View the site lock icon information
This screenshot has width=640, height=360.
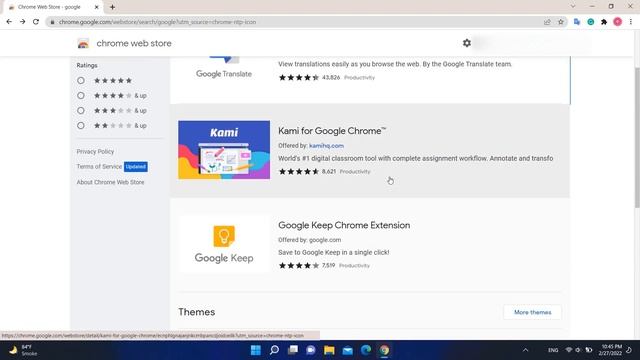click(x=52, y=22)
